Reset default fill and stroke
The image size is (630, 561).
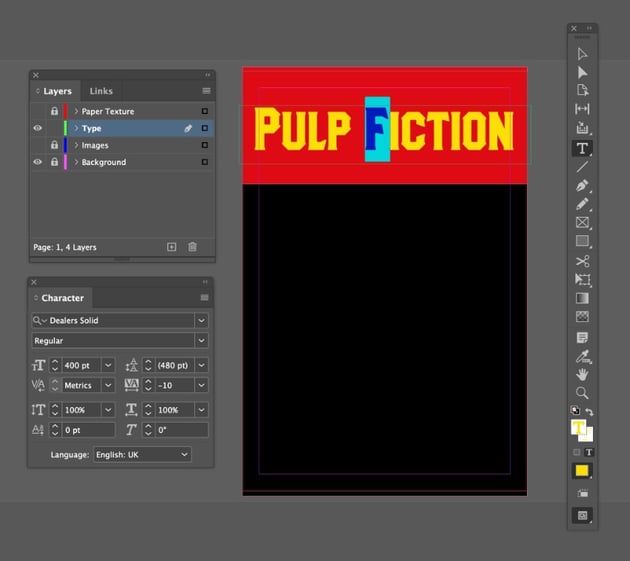[x=575, y=410]
